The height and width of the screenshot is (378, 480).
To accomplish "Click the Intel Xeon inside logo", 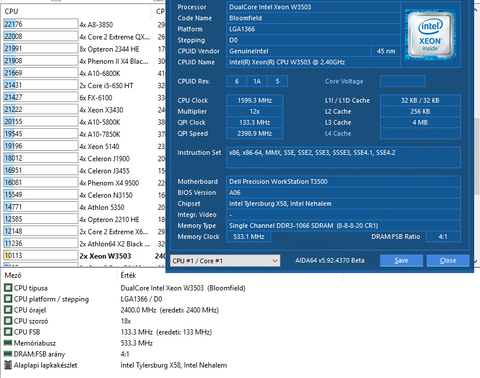I will tap(430, 35).
